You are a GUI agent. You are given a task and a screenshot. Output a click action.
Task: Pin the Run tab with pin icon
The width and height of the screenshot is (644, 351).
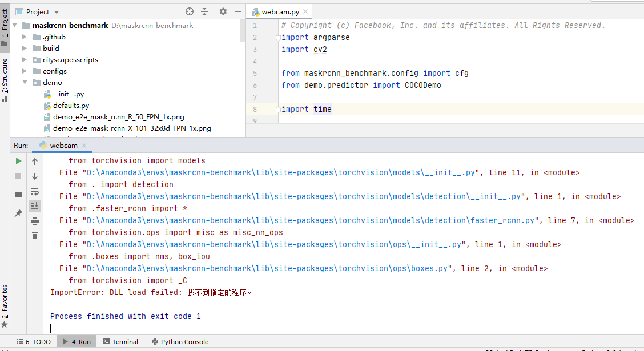18,213
